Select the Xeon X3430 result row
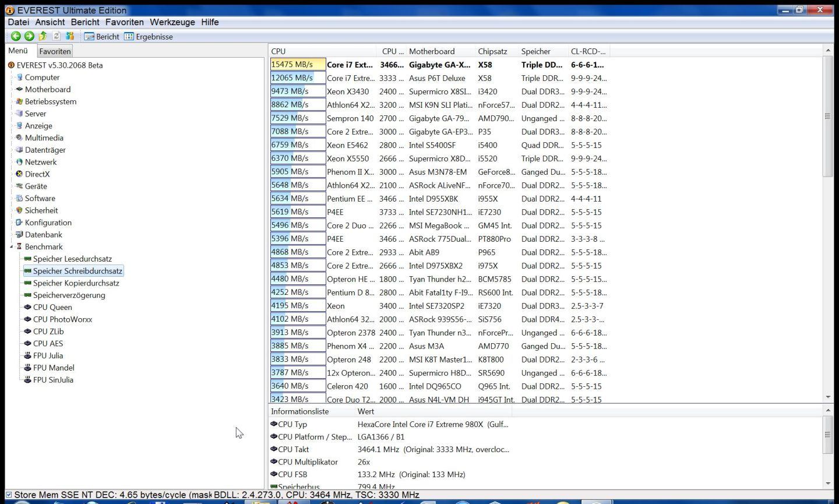This screenshot has height=504, width=839. [x=439, y=91]
